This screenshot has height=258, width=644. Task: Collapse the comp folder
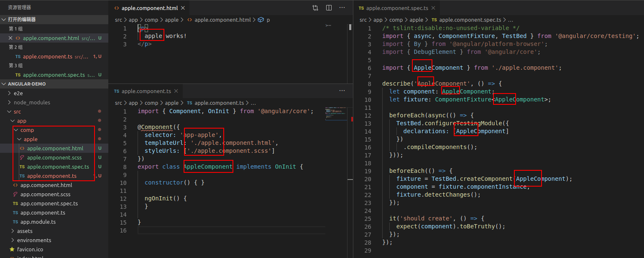[54, 130]
